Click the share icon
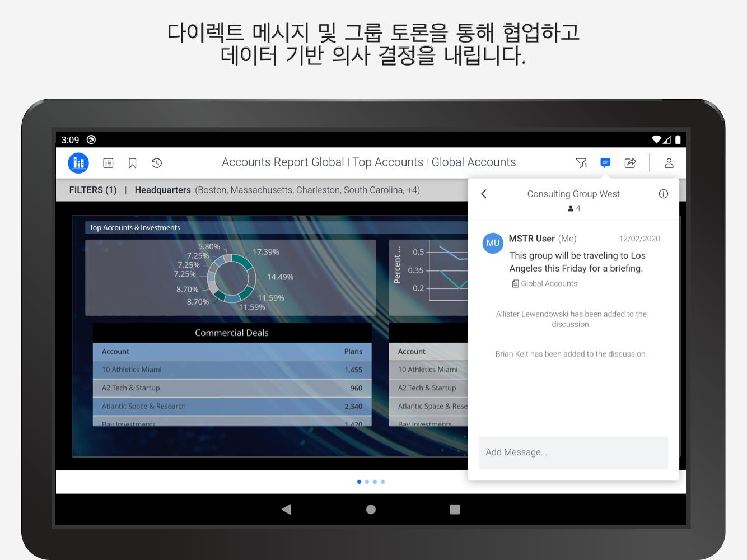Image resolution: width=747 pixels, height=560 pixels. (630, 163)
